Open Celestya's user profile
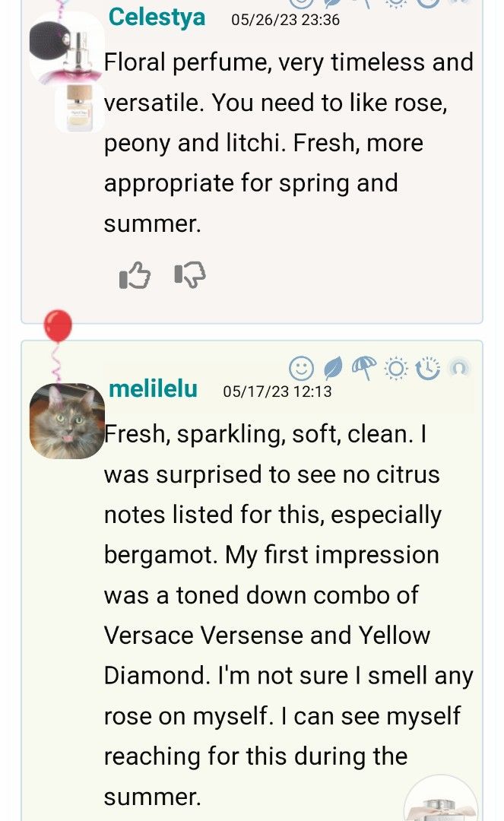The width and height of the screenshot is (504, 821). [x=157, y=17]
